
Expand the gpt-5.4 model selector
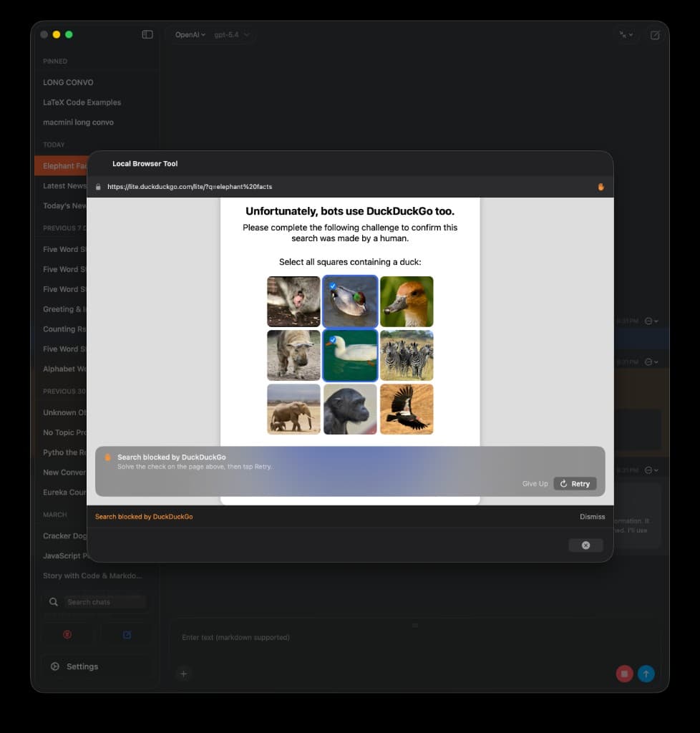[x=232, y=34]
